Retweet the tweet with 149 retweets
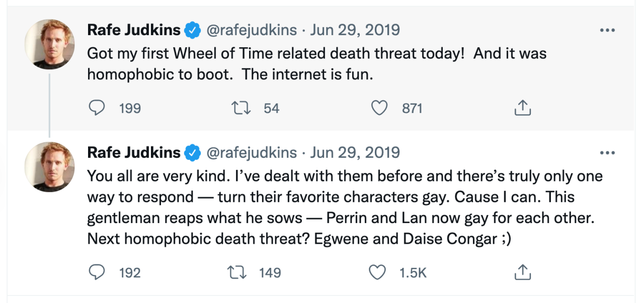 [x=238, y=272]
